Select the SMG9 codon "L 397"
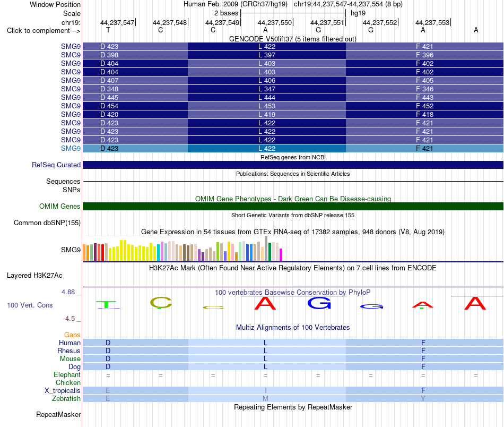The height and width of the screenshot is (427, 504). (x=267, y=55)
